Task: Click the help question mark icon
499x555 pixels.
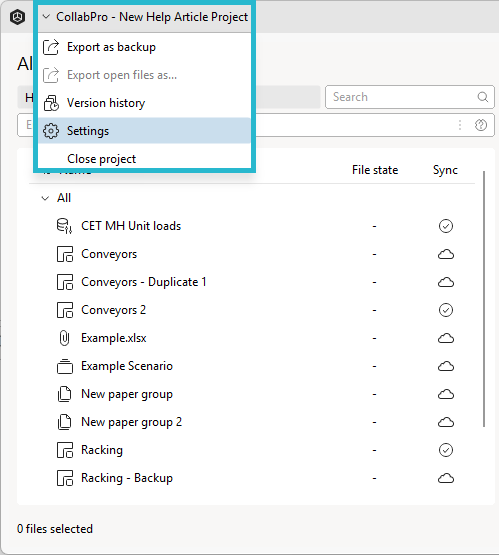Action: [481, 125]
